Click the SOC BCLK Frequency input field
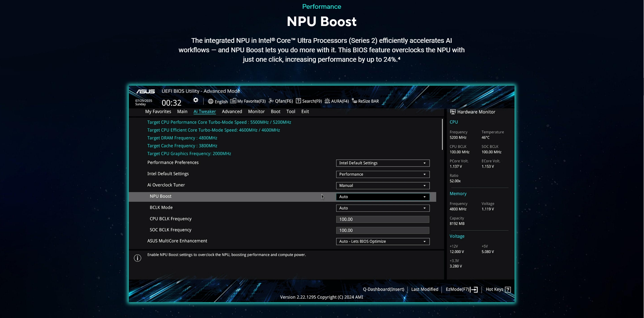644x318 pixels. click(x=383, y=231)
